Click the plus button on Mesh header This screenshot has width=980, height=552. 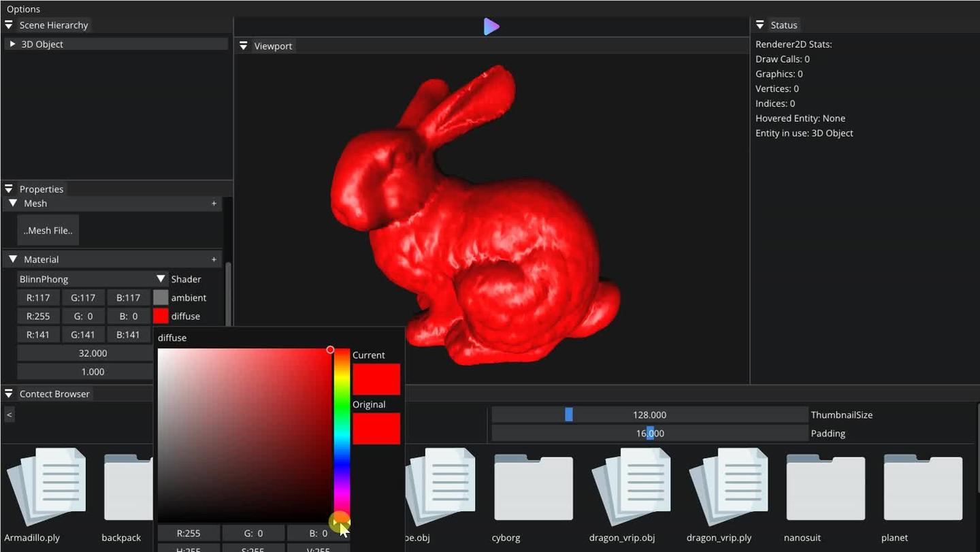coord(214,204)
